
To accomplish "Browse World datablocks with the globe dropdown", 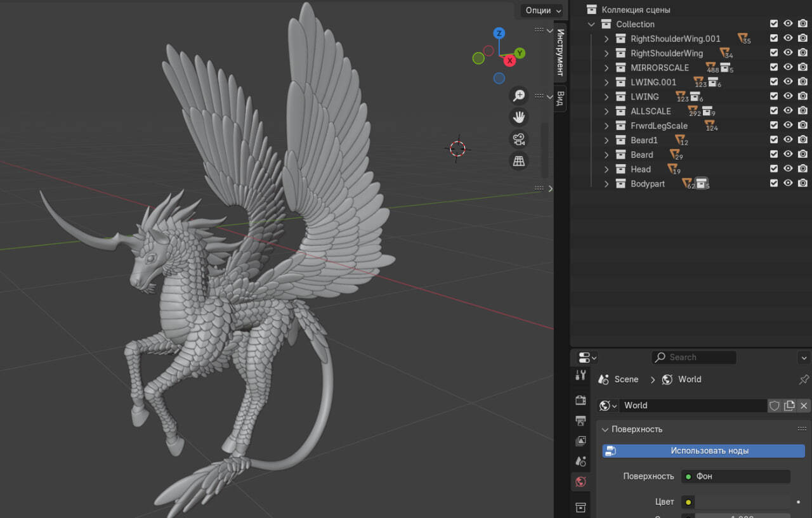I will click(x=608, y=406).
